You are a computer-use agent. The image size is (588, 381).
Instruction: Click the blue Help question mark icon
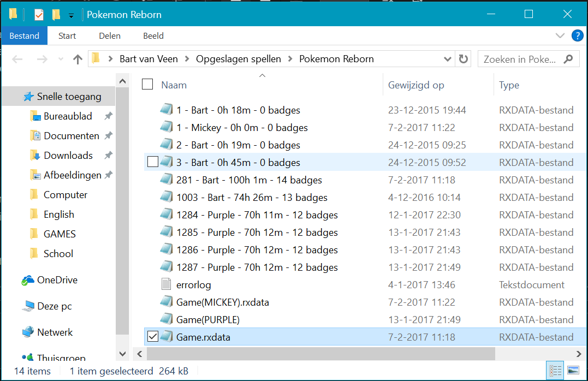click(577, 36)
